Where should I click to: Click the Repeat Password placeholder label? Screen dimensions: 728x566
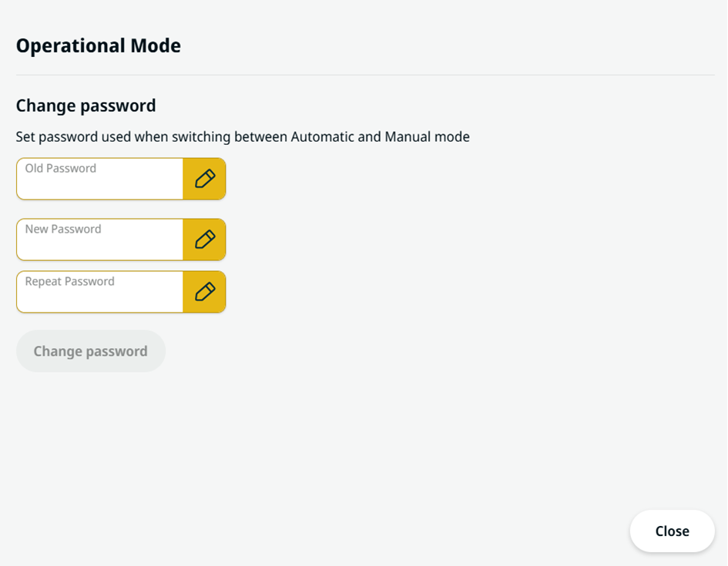[69, 281]
